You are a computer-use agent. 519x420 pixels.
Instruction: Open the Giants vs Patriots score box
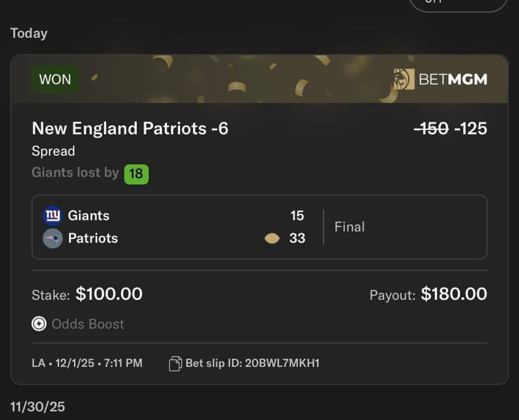pyautogui.click(x=259, y=227)
